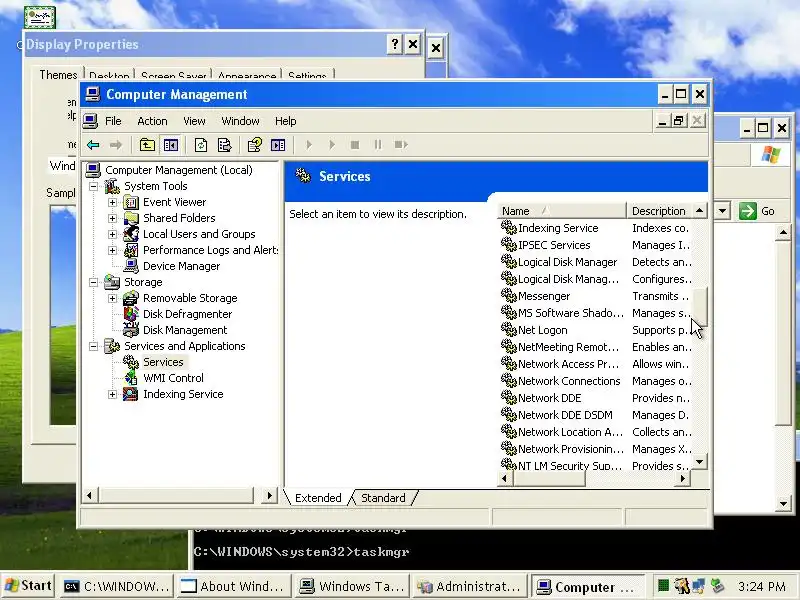The height and width of the screenshot is (600, 800).
Task: Select the Network Connections service
Action: (569, 381)
